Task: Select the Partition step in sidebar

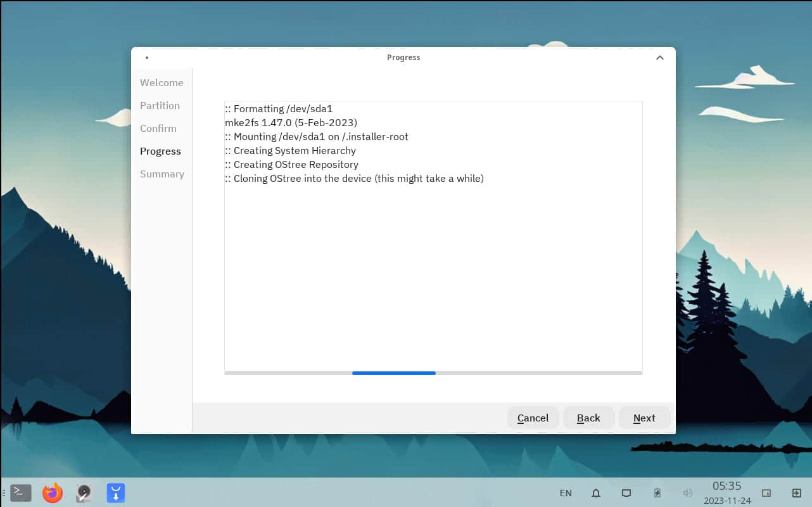Action: pos(160,106)
